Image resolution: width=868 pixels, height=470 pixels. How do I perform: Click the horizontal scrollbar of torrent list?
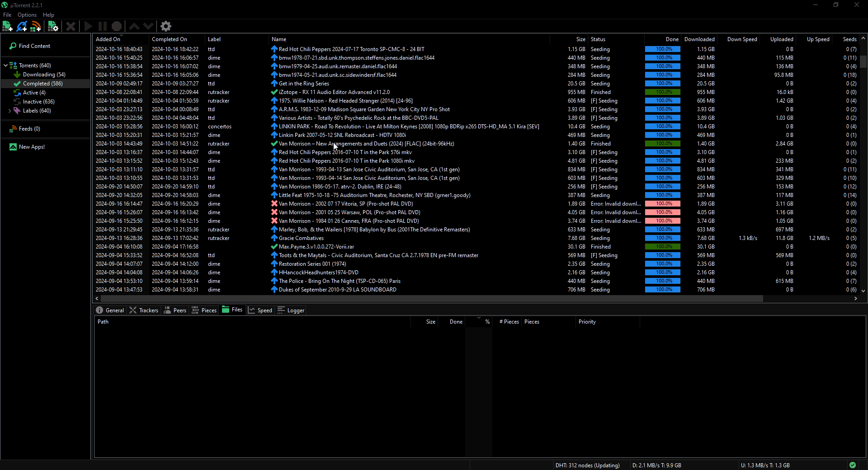(x=432, y=299)
